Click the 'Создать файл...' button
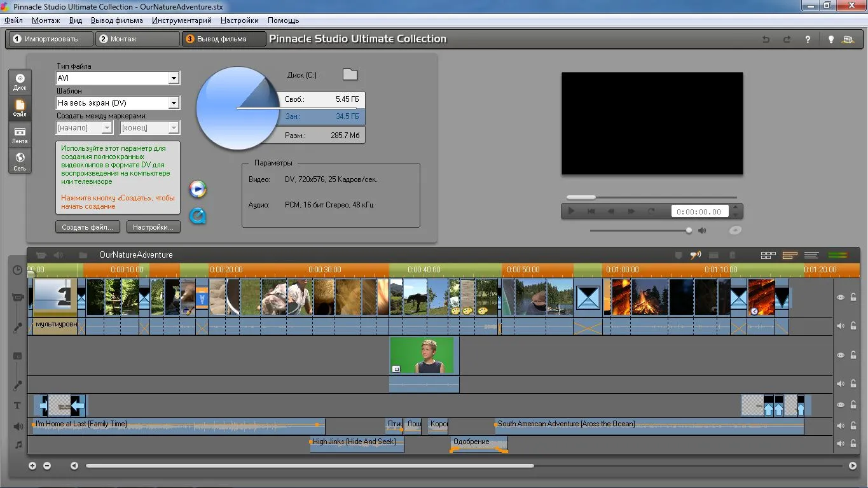 coord(88,227)
